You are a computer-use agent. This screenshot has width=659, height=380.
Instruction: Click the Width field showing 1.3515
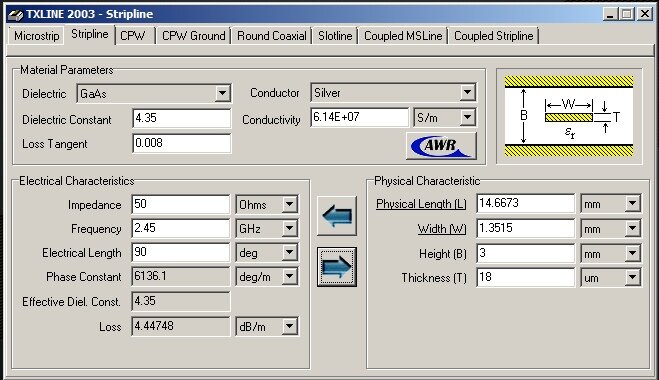click(525, 228)
